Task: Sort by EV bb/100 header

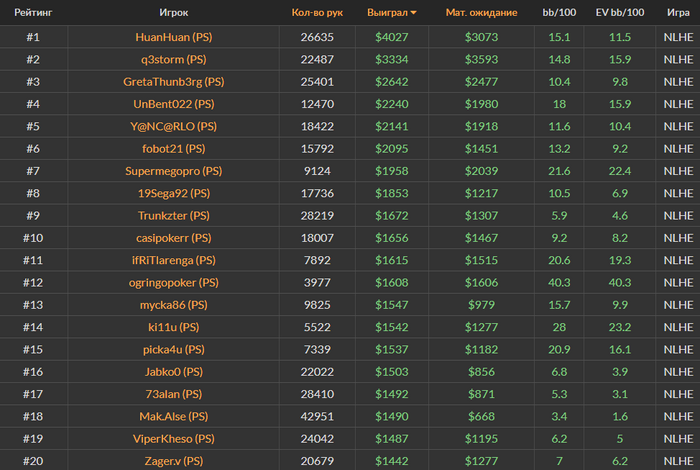Action: (x=619, y=13)
